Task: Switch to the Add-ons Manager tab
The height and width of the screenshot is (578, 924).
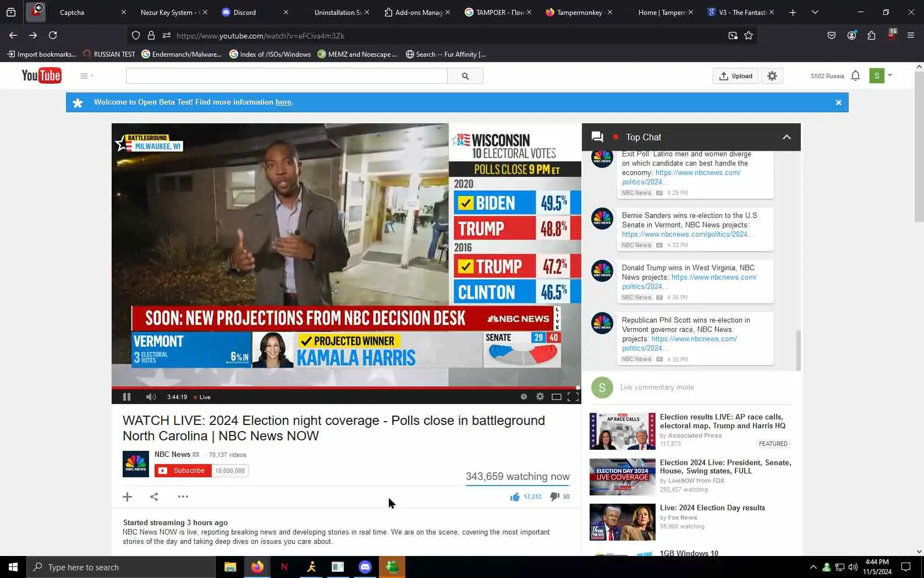Action: (x=414, y=12)
